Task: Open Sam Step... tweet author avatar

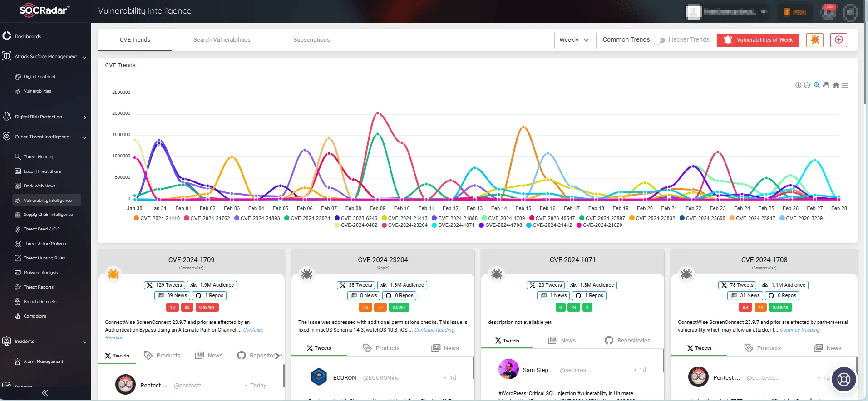Action: click(508, 369)
